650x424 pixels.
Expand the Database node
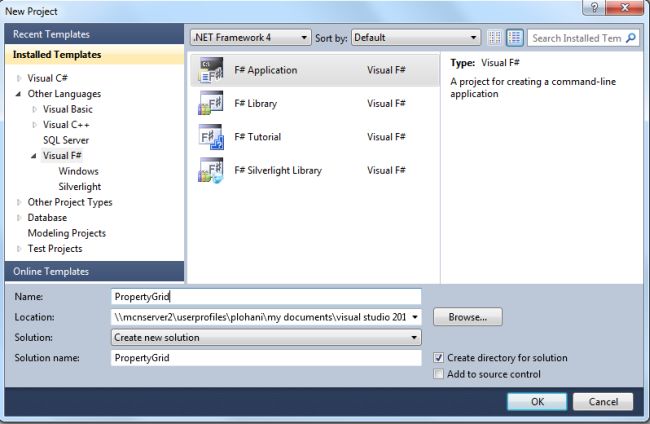pos(19,218)
